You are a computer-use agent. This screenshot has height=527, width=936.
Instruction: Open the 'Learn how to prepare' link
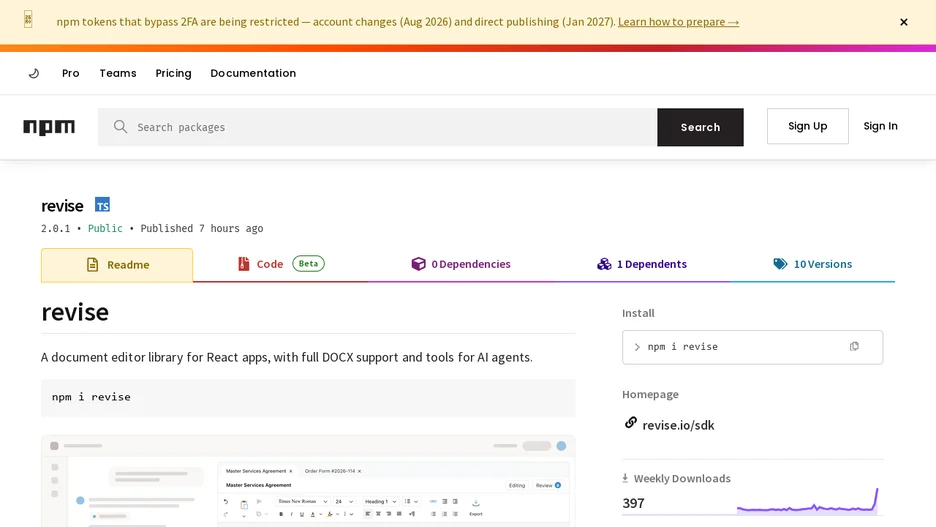point(678,22)
